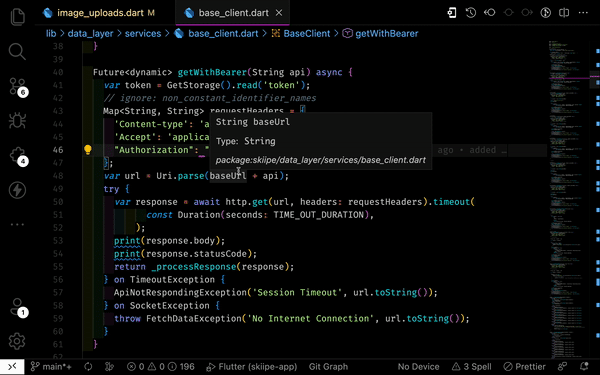Open Source Control view with badge 6
The width and height of the screenshot is (600, 375).
(18, 86)
